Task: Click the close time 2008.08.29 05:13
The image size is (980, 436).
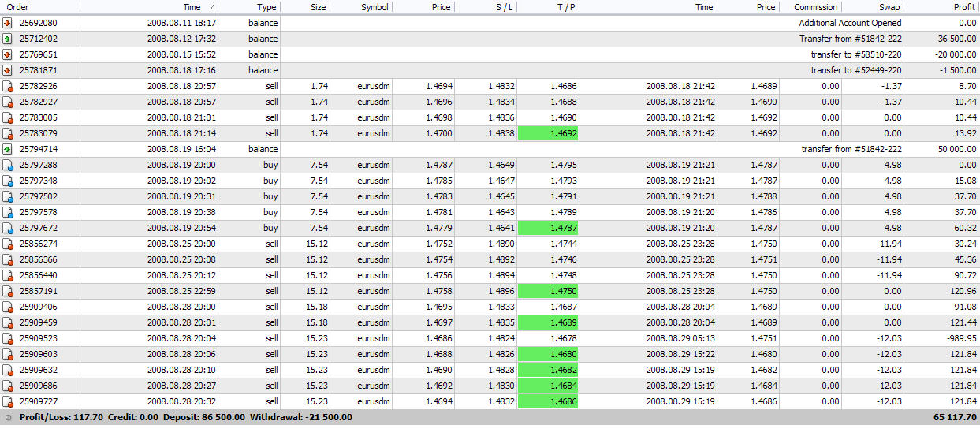Action: pyautogui.click(x=680, y=338)
